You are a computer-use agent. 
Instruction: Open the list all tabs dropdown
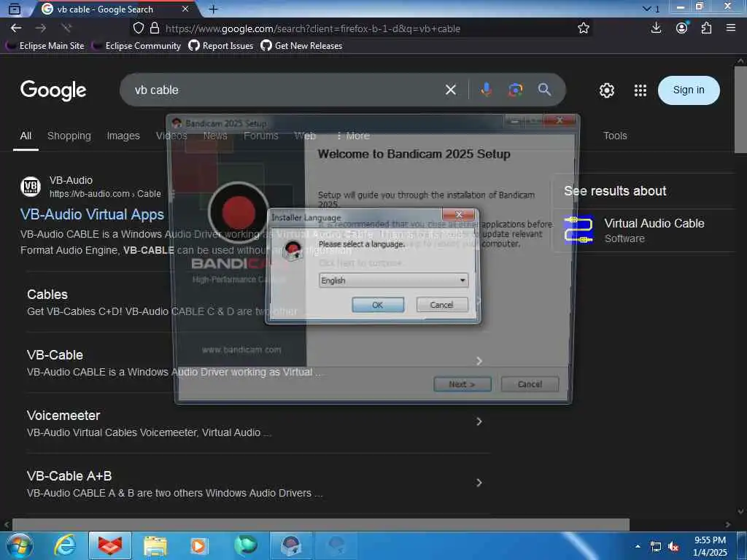tap(651, 9)
